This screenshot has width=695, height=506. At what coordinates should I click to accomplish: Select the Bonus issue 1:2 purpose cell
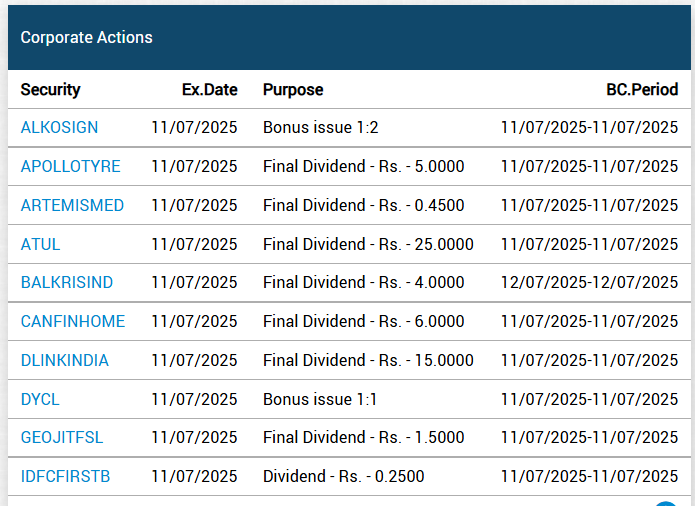(x=320, y=128)
